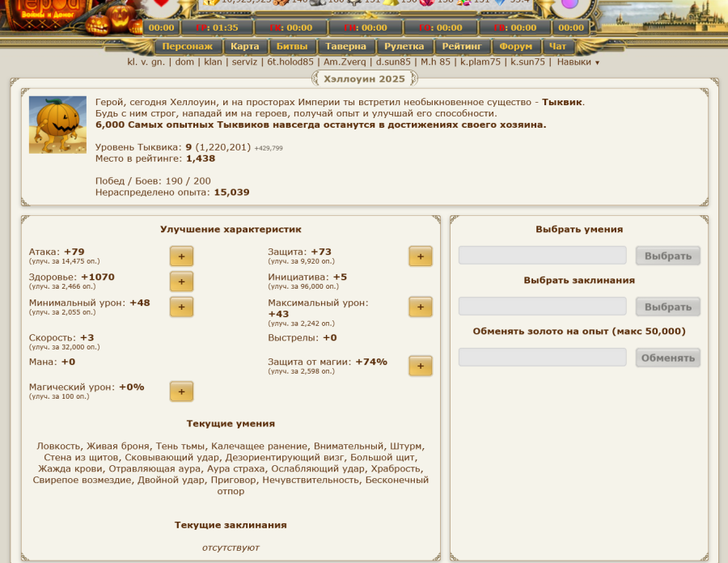Expand the Навыки dropdown menu
This screenshot has height=563, width=728.
click(578, 61)
